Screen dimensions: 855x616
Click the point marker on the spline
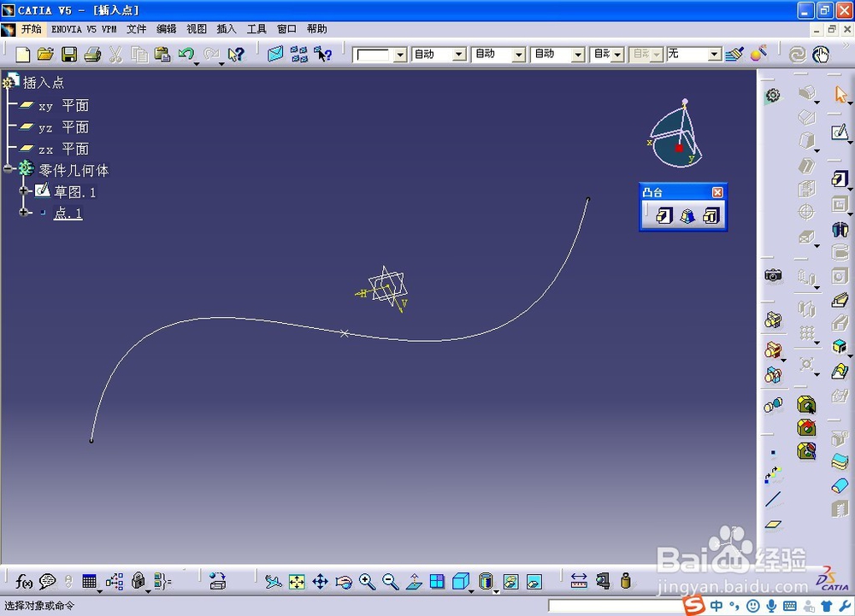[x=344, y=333]
